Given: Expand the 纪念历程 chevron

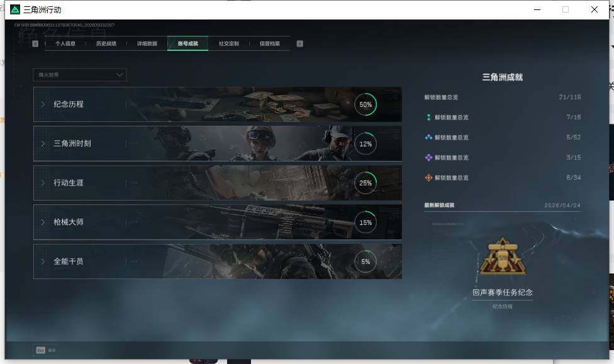Looking at the screenshot, I should point(43,104).
